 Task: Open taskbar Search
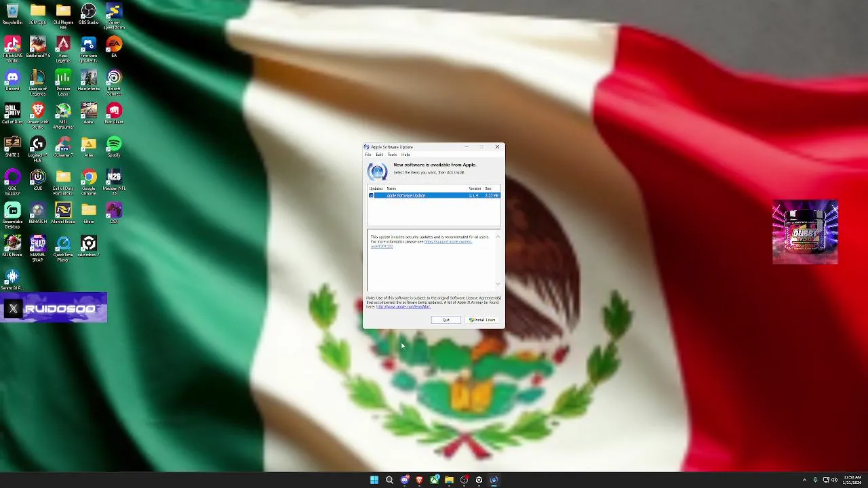pyautogui.click(x=389, y=480)
